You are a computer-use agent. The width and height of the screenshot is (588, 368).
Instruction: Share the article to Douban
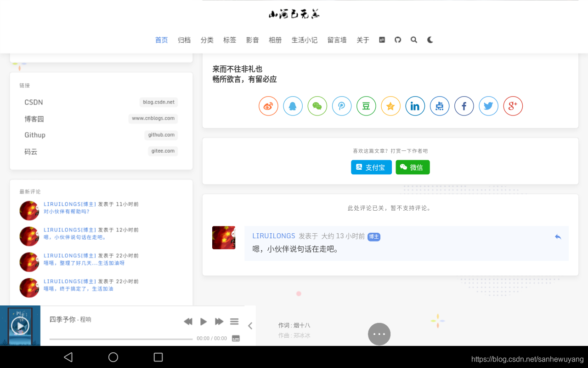point(366,106)
